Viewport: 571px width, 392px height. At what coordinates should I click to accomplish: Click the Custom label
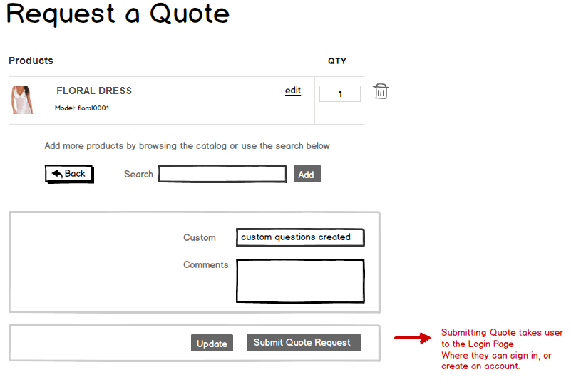point(199,237)
